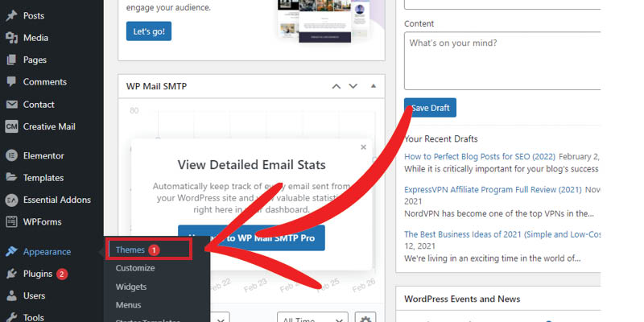Open draft ExpressVPN Affiliate Program Full Review
Viewport: 644px width, 322px height.
tap(493, 190)
